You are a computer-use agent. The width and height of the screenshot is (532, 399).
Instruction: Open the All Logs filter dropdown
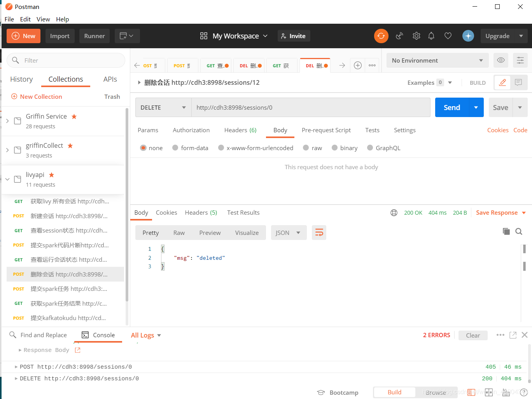click(146, 335)
